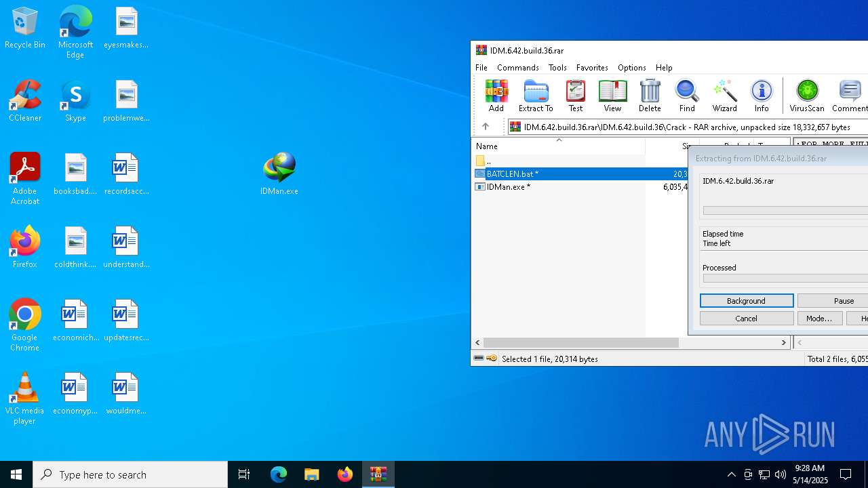
Task: Click the Info toolbar icon
Action: click(762, 96)
